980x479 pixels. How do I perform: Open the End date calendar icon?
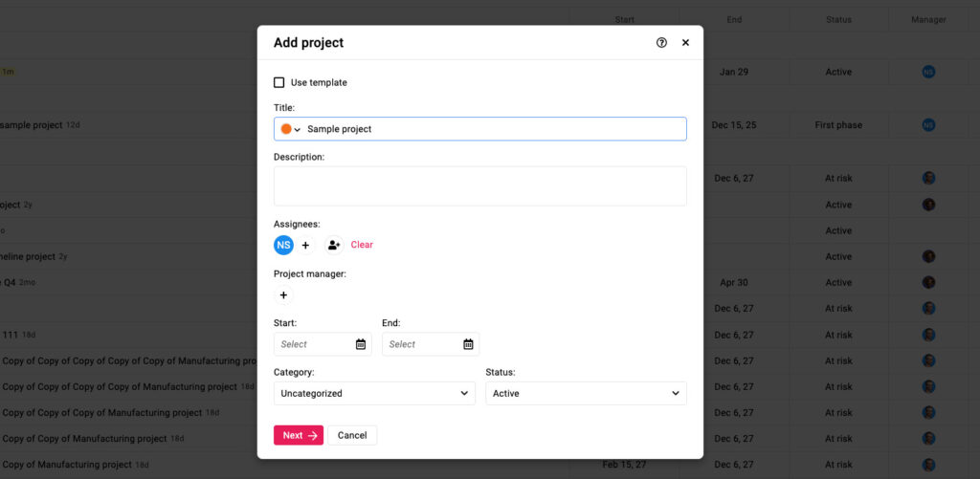(x=468, y=344)
